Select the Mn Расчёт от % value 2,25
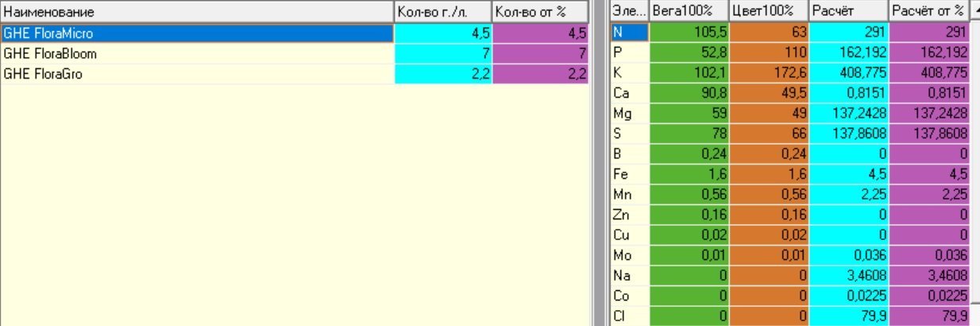The height and width of the screenshot is (326, 980). (x=930, y=195)
